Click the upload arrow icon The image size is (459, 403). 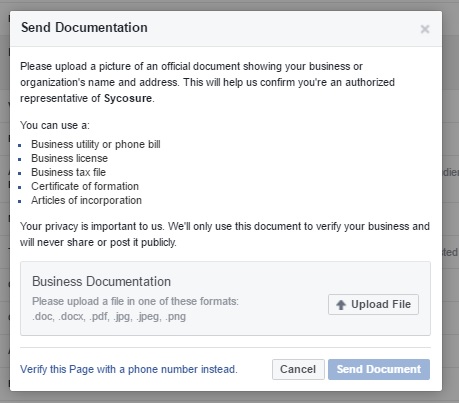(x=341, y=305)
